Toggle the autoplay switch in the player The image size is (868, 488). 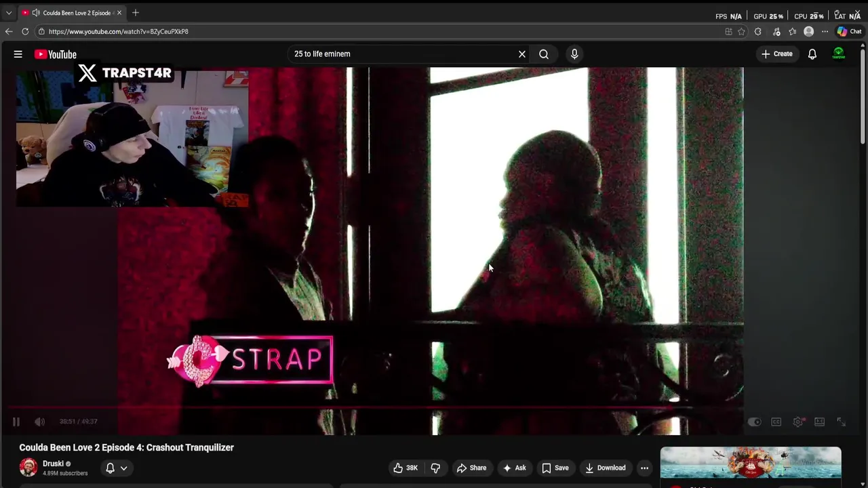click(754, 422)
